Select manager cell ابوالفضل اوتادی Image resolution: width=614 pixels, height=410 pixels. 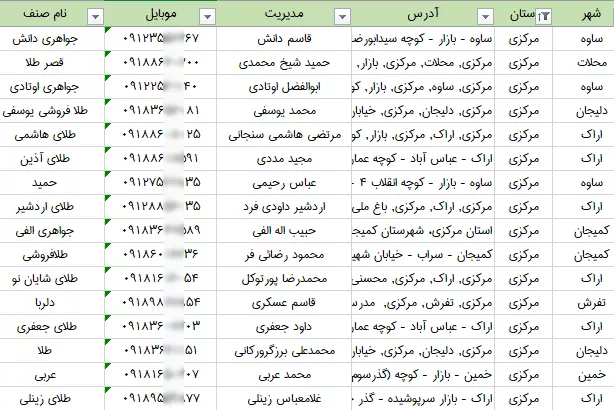coord(284,87)
